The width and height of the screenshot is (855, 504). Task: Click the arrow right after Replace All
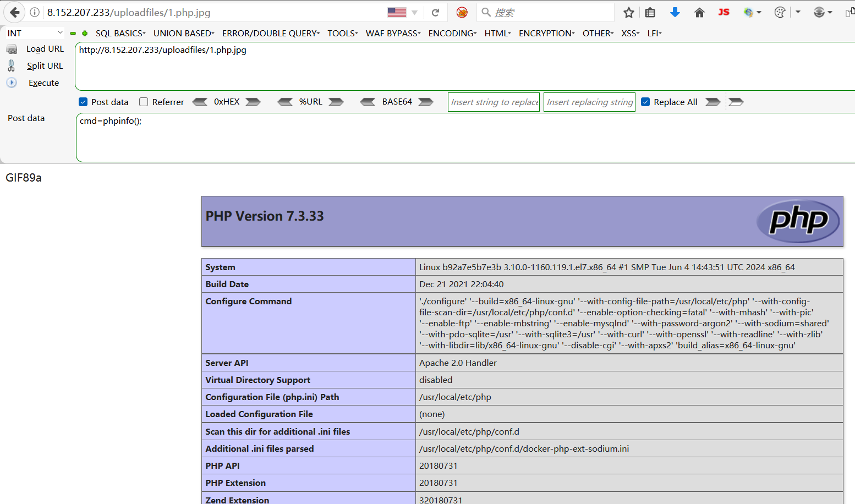pos(713,102)
